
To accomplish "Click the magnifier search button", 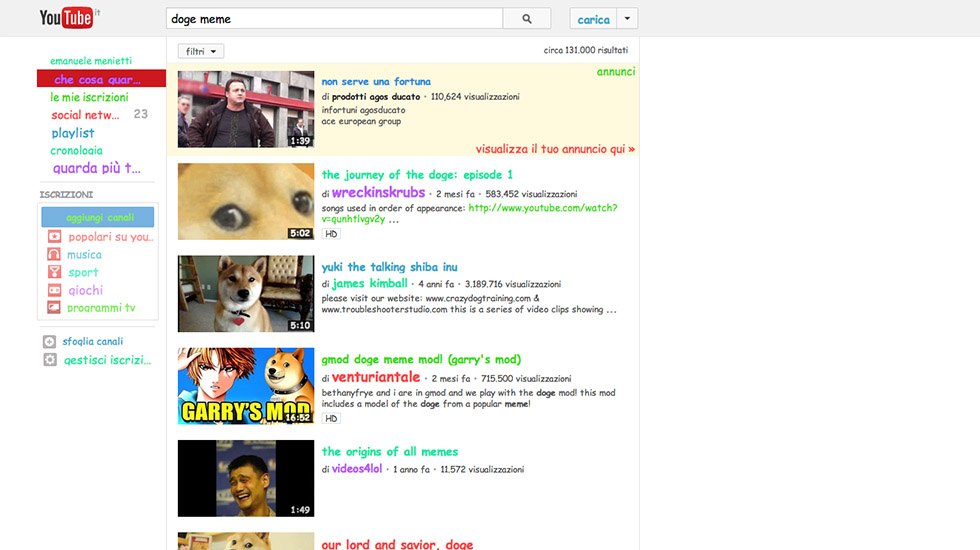I will tap(527, 19).
